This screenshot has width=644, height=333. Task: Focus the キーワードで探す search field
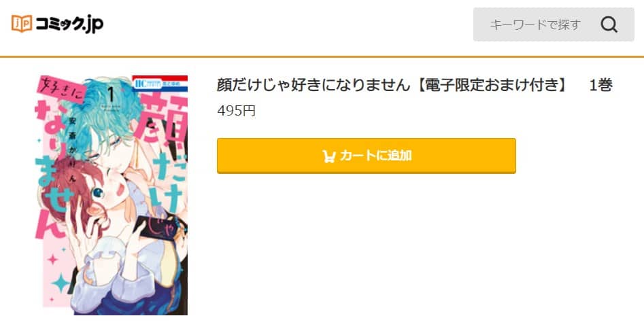[x=554, y=24]
